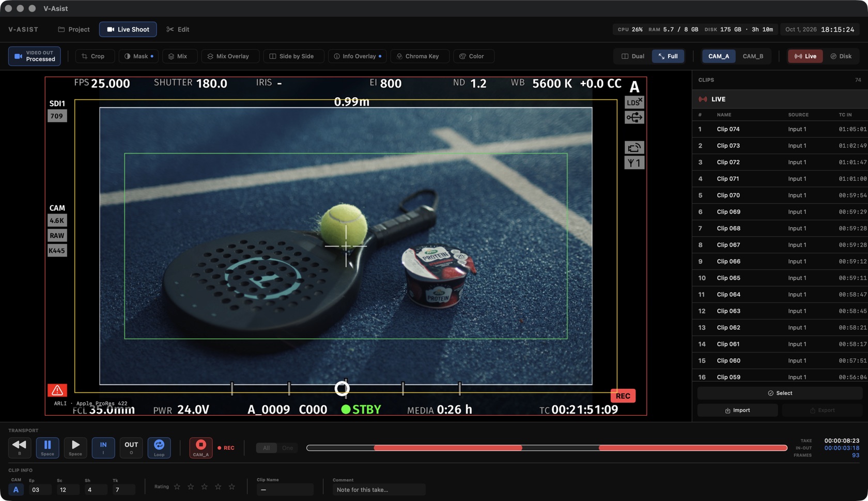Switch source to Live

click(x=805, y=56)
